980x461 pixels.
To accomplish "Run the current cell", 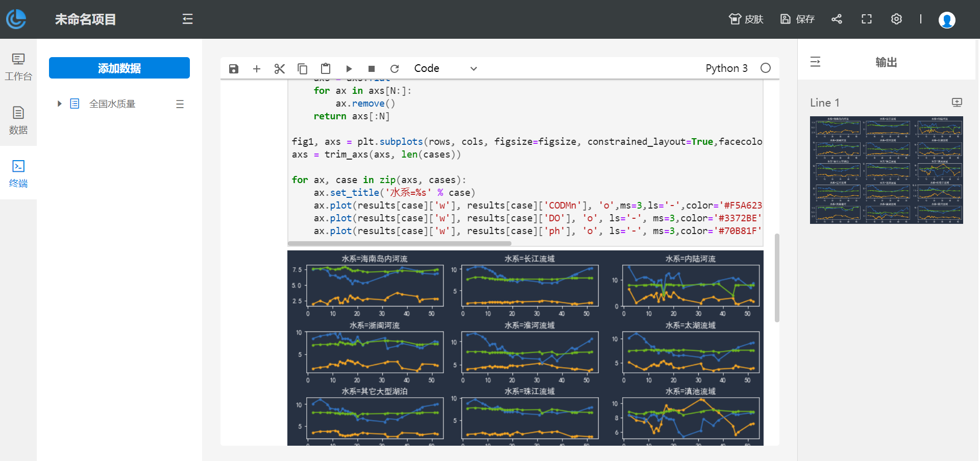I will 349,69.
